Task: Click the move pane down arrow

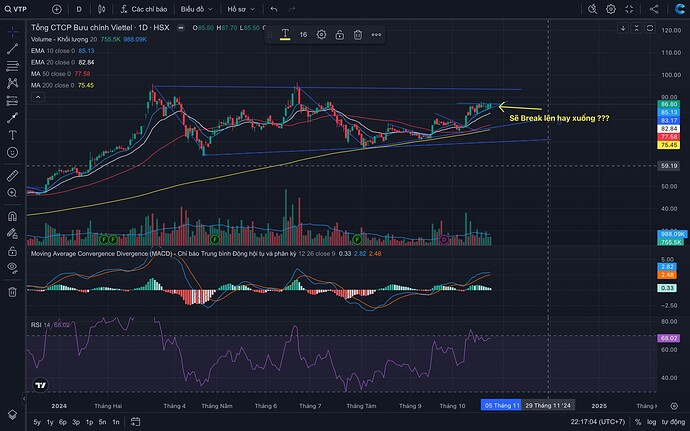Action: click(623, 28)
